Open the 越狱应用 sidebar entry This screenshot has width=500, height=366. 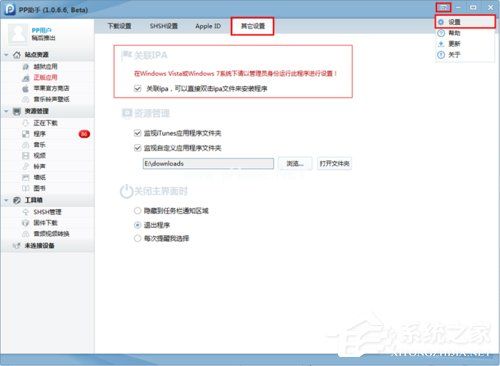45,67
